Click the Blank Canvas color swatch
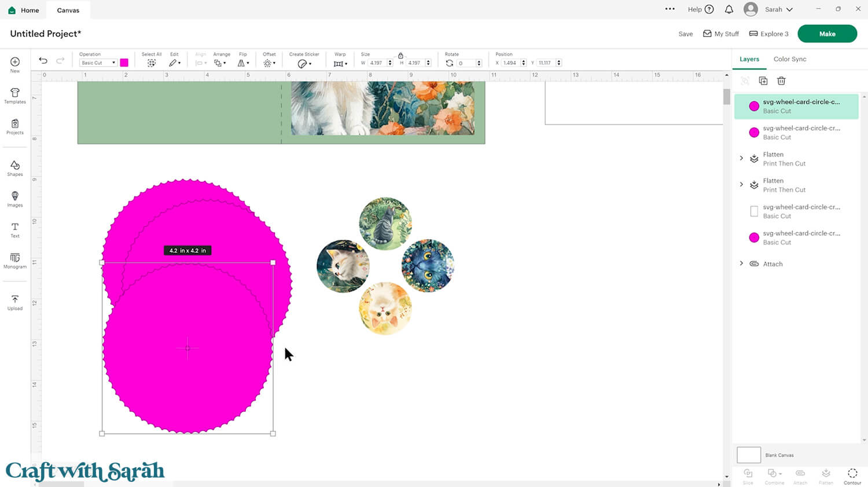Screen dimensions: 868x487 point(748,455)
